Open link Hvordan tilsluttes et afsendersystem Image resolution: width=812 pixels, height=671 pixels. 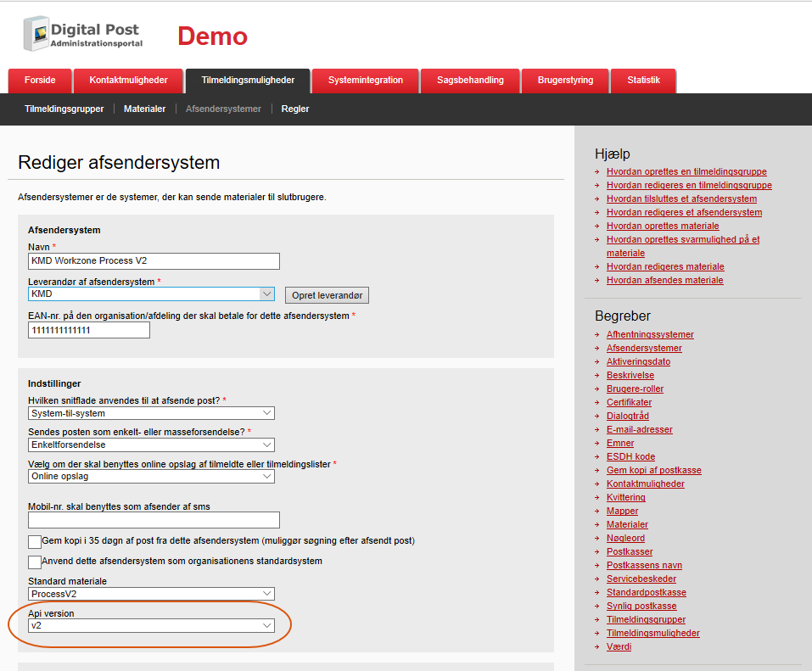pos(681,199)
